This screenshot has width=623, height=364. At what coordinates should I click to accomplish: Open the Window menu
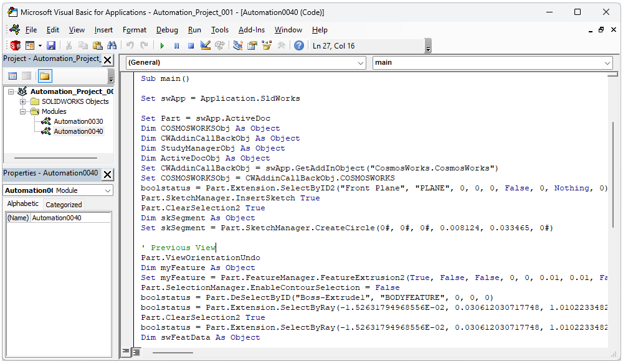pos(288,30)
